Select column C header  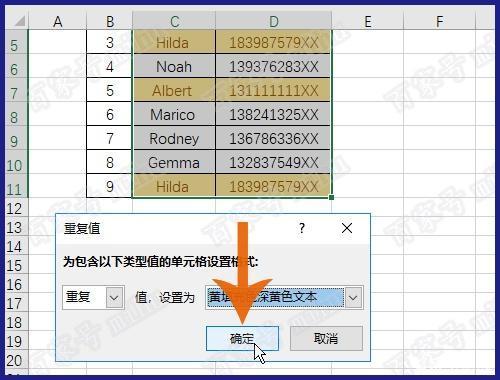(174, 22)
